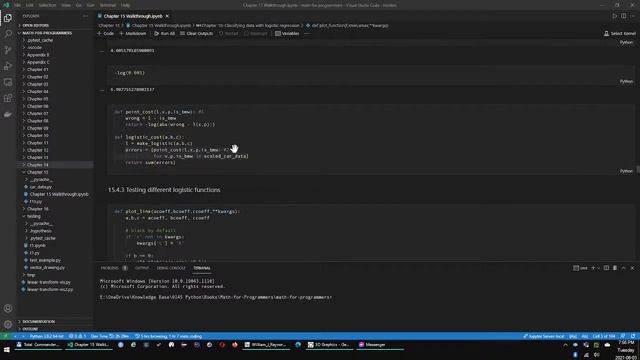This screenshot has width=640, height=360.
Task: Click the split editor icon
Action: 623,16
